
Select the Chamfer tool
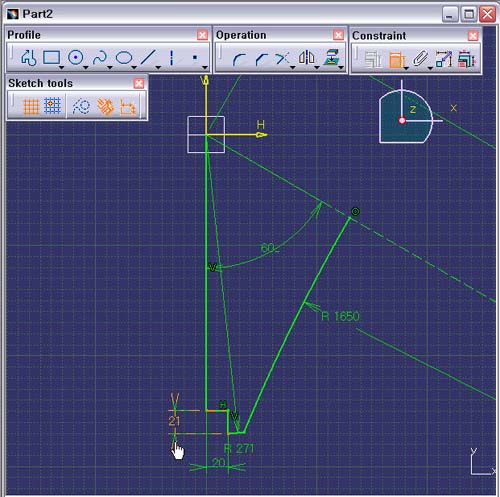(x=262, y=59)
